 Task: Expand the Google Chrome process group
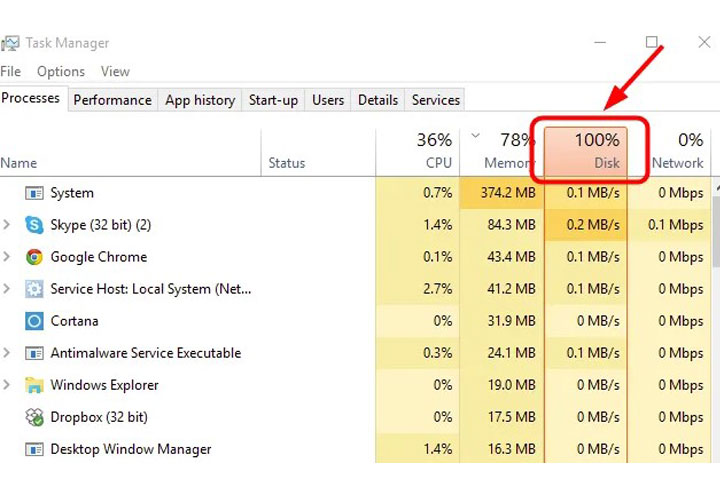click(x=6, y=257)
